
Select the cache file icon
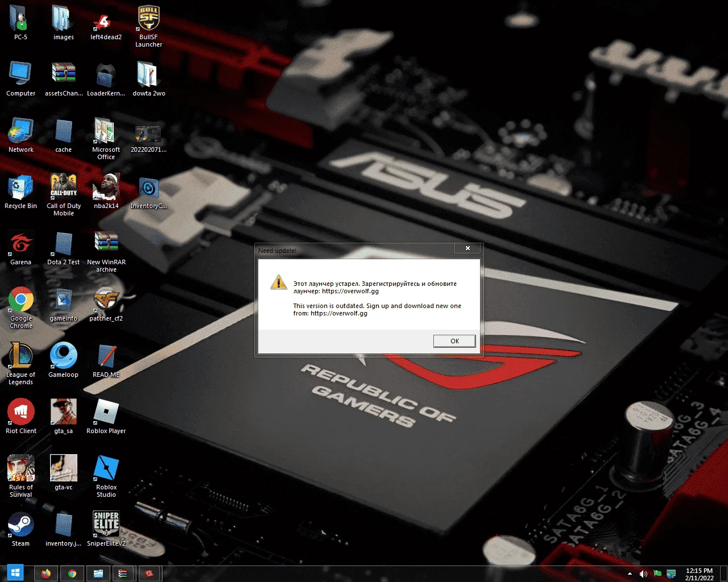pyautogui.click(x=64, y=135)
